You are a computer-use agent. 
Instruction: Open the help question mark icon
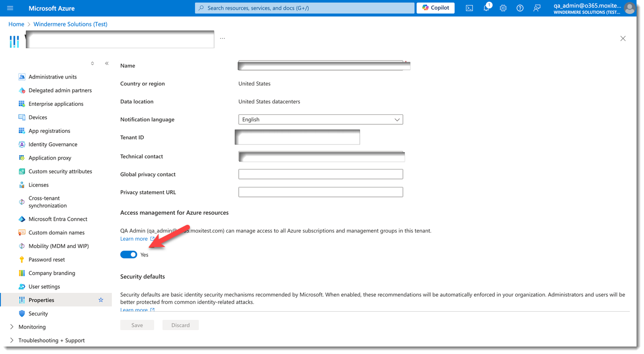tap(520, 8)
